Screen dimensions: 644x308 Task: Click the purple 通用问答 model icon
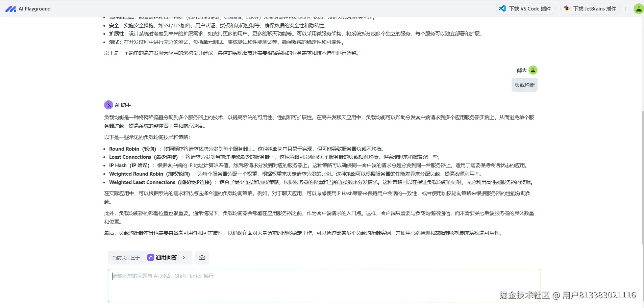click(150, 257)
